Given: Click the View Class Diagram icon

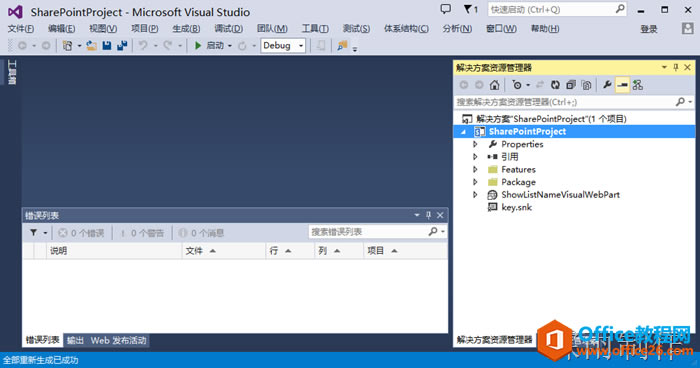Looking at the screenshot, I should (x=638, y=85).
